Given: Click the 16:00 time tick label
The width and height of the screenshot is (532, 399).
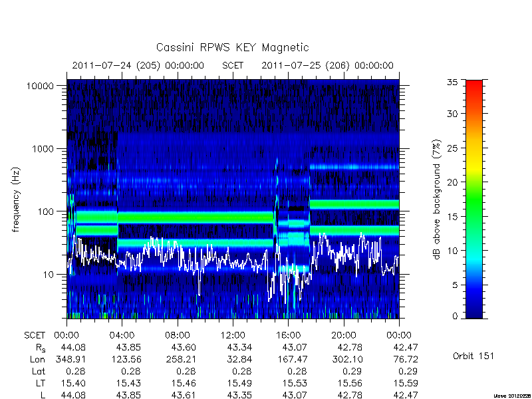Looking at the screenshot, I should click(288, 336).
